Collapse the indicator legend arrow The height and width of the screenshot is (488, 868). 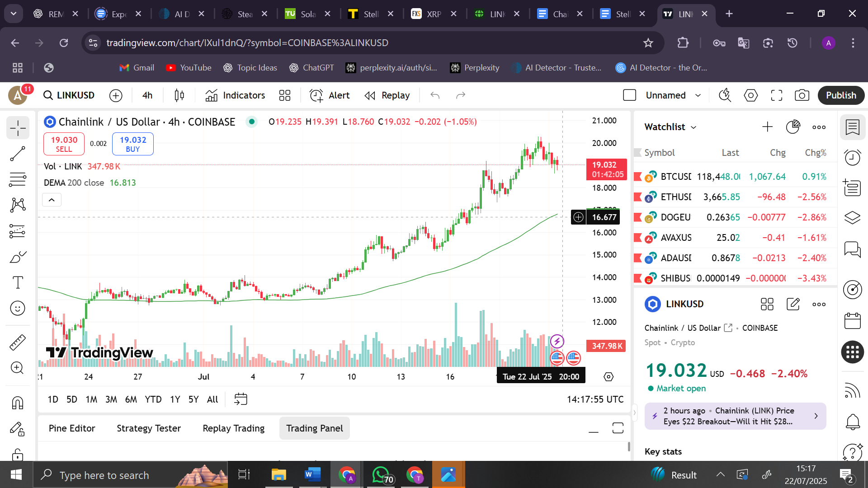[x=52, y=200]
